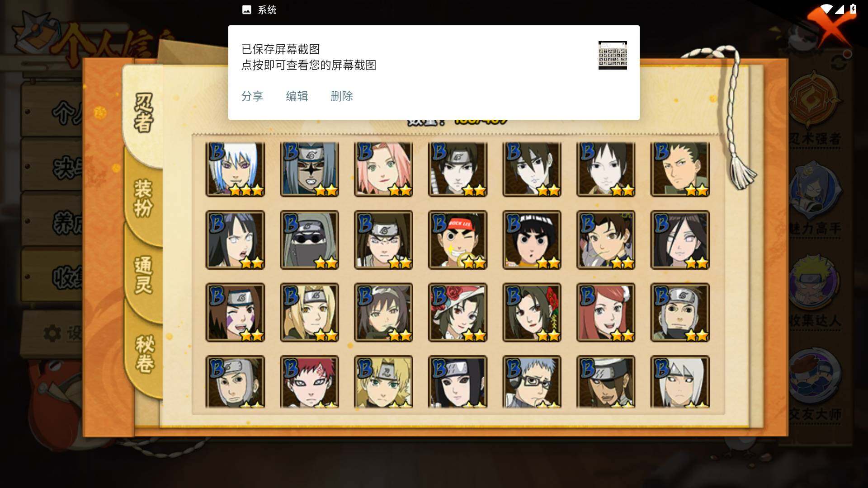
Task: Open the 忍者 side tab
Action: pos(144,113)
